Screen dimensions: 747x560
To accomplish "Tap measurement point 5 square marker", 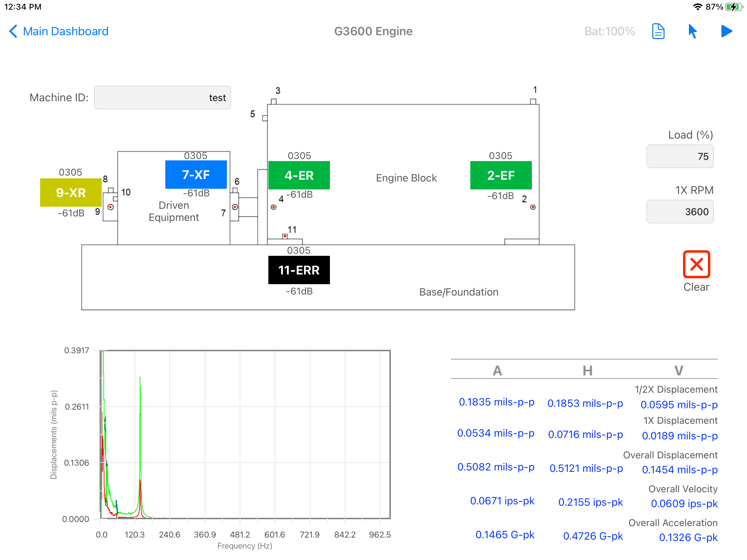I will pos(265,118).
